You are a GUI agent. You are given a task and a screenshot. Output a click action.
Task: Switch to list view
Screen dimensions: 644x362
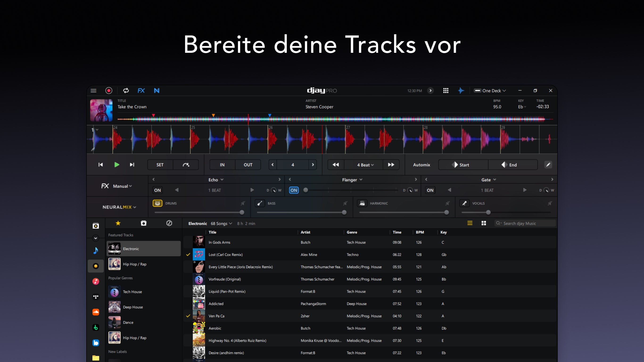[470, 223]
